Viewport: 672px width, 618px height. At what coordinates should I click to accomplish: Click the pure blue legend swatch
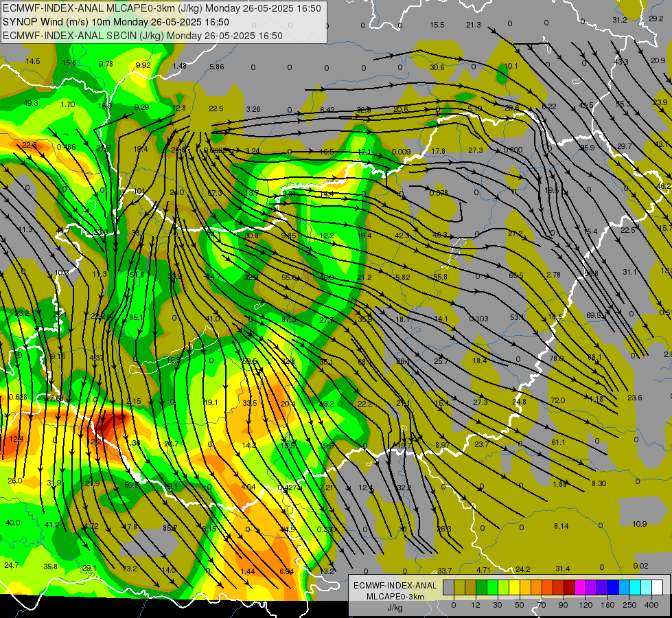click(614, 588)
